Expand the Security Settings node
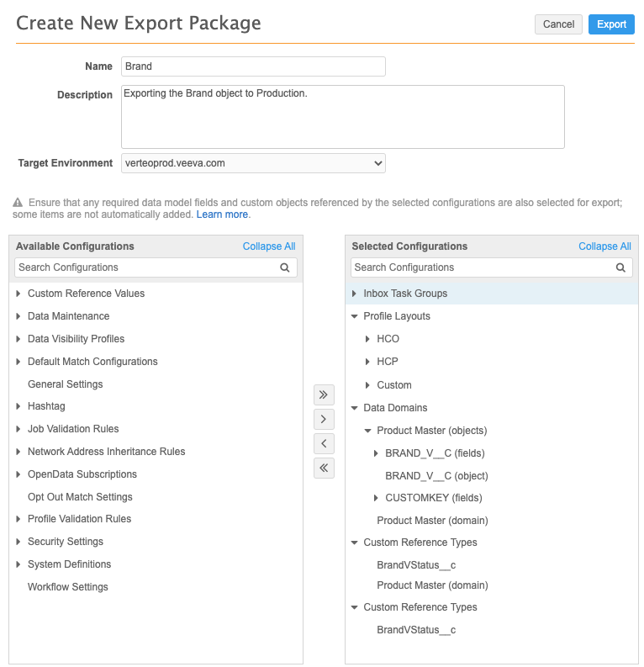 [x=18, y=542]
